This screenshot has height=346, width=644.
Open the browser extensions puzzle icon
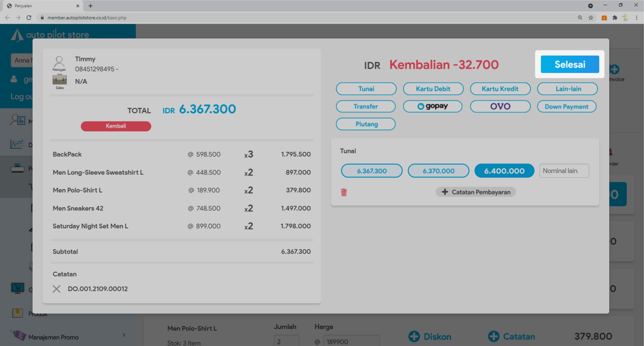pyautogui.click(x=615, y=18)
